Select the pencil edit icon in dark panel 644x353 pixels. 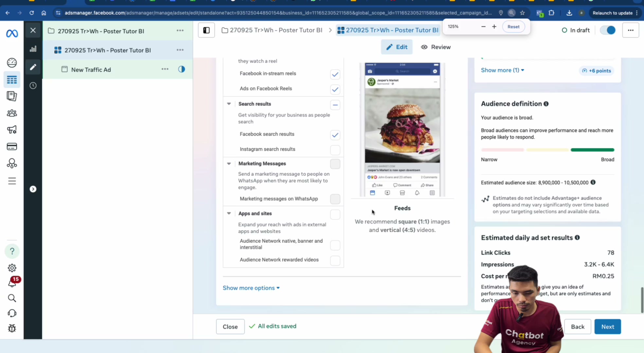pyautogui.click(x=33, y=67)
